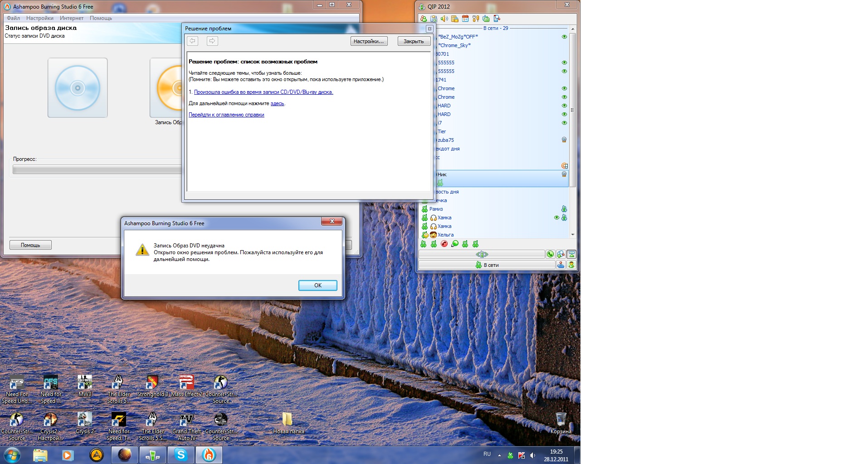Toggle eye icon next to i7 contact

click(564, 123)
